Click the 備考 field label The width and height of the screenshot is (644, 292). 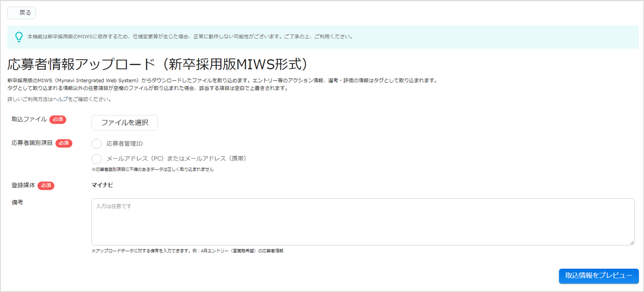[x=17, y=203]
